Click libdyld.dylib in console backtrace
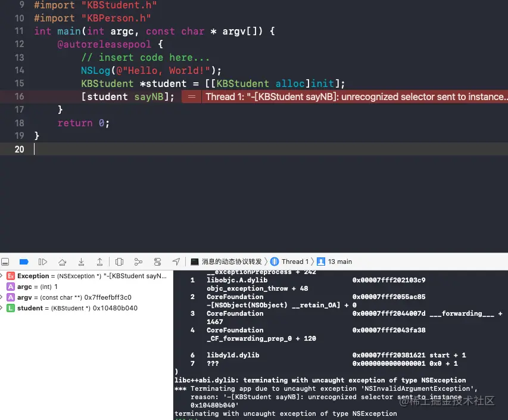The height and width of the screenshot is (420, 508). pos(233,355)
